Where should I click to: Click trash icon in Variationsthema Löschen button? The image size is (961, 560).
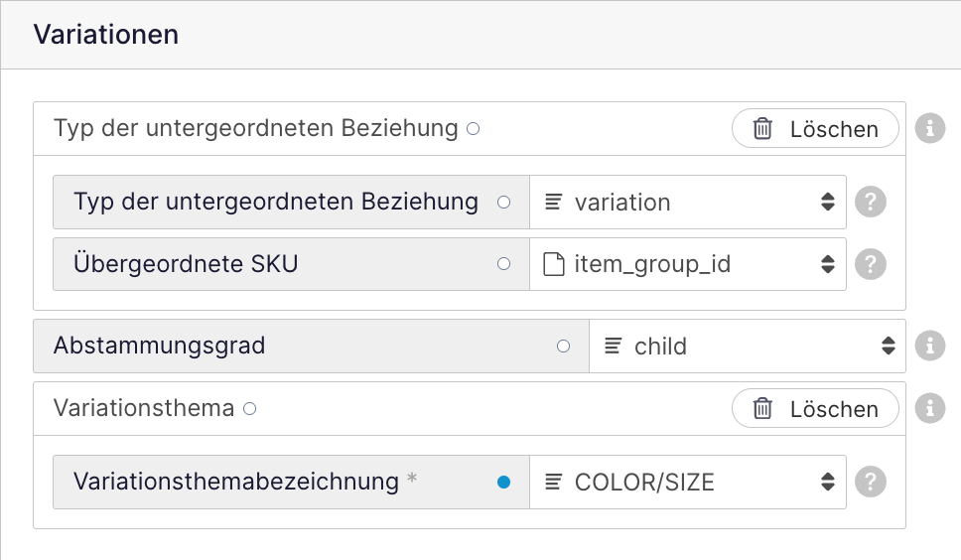(762, 408)
